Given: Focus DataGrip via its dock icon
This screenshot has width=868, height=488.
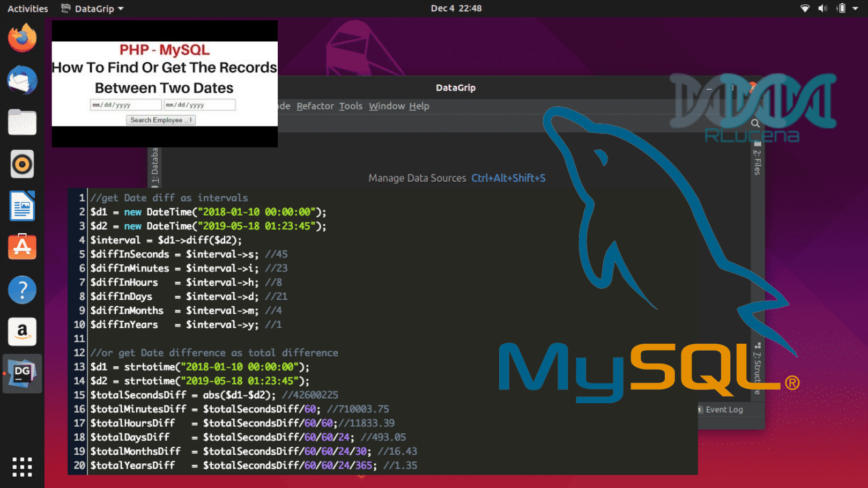Looking at the screenshot, I should [x=22, y=373].
